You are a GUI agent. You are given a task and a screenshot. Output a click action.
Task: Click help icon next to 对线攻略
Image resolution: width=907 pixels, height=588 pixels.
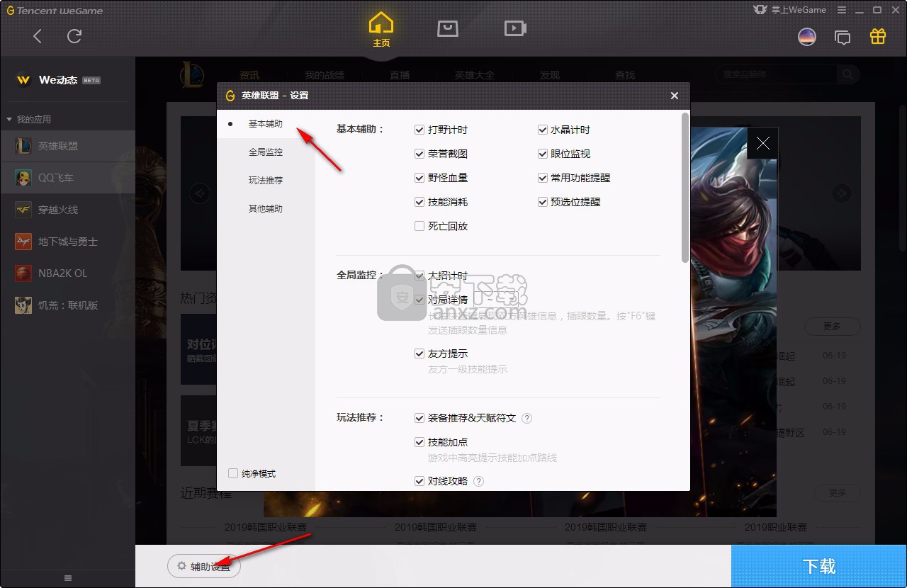click(478, 481)
